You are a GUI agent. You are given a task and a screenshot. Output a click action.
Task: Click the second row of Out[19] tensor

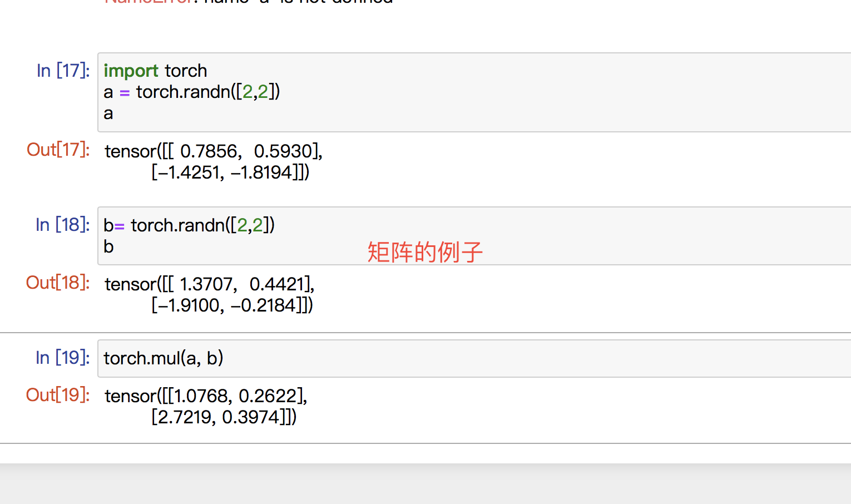pyautogui.click(x=224, y=417)
